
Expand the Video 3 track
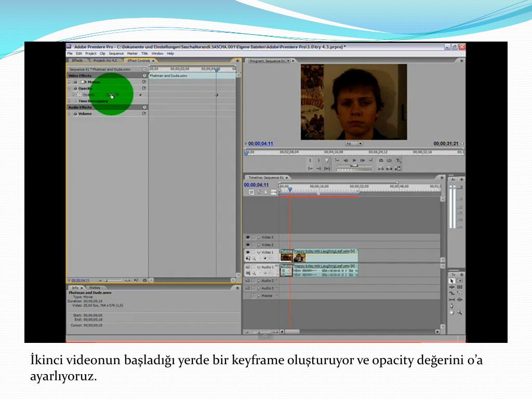(259, 237)
